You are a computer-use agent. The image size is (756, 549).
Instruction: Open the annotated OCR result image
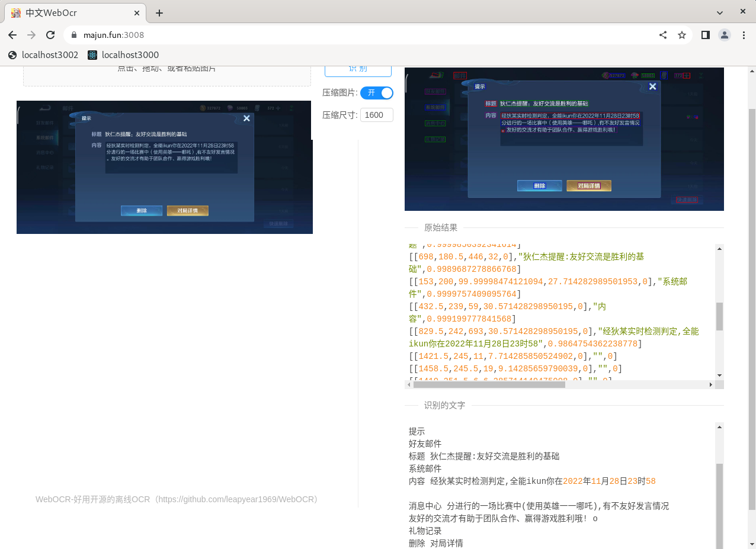coord(564,139)
